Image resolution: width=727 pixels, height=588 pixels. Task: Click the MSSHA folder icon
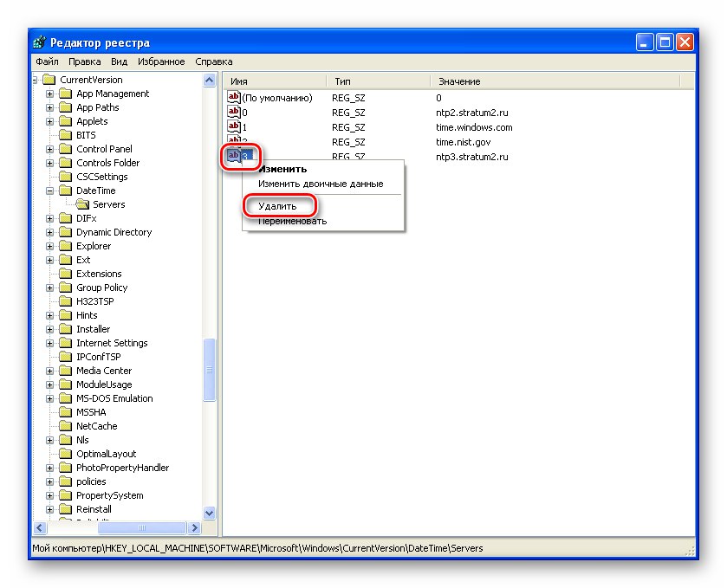(65, 412)
